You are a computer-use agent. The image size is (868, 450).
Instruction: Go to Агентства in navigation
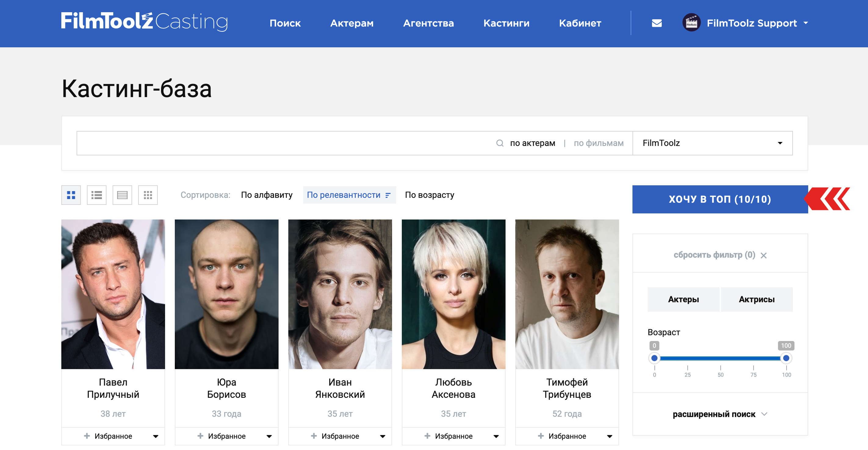428,23
